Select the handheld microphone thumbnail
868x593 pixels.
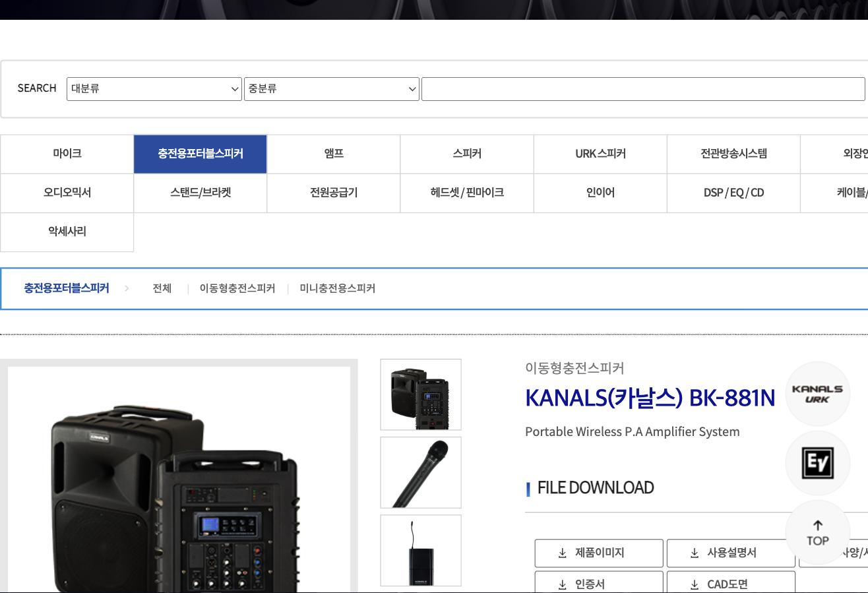pos(421,472)
